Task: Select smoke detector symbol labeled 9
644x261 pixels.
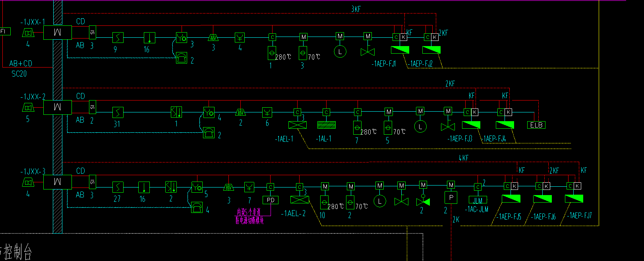Action: [x=118, y=38]
